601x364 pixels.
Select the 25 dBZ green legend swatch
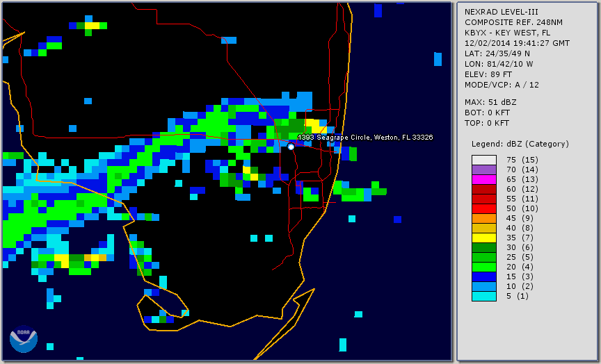click(484, 257)
